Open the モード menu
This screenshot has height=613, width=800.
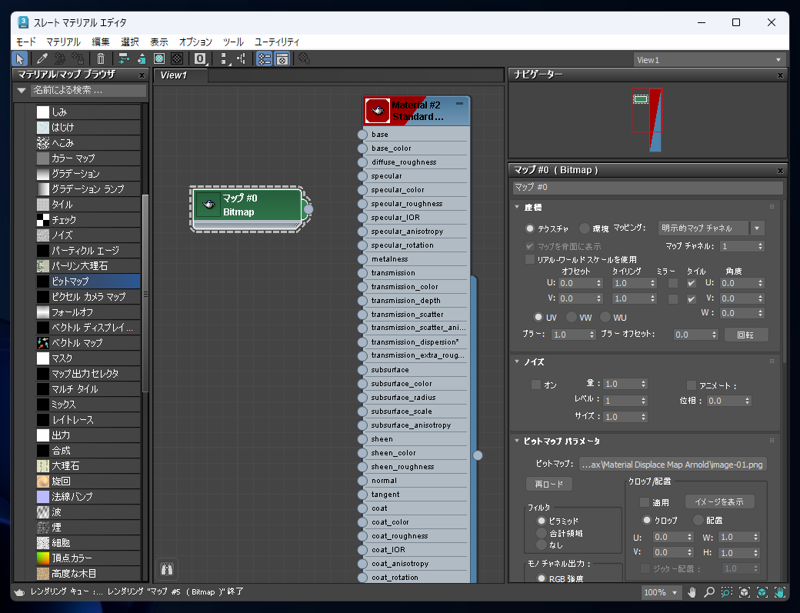26,42
